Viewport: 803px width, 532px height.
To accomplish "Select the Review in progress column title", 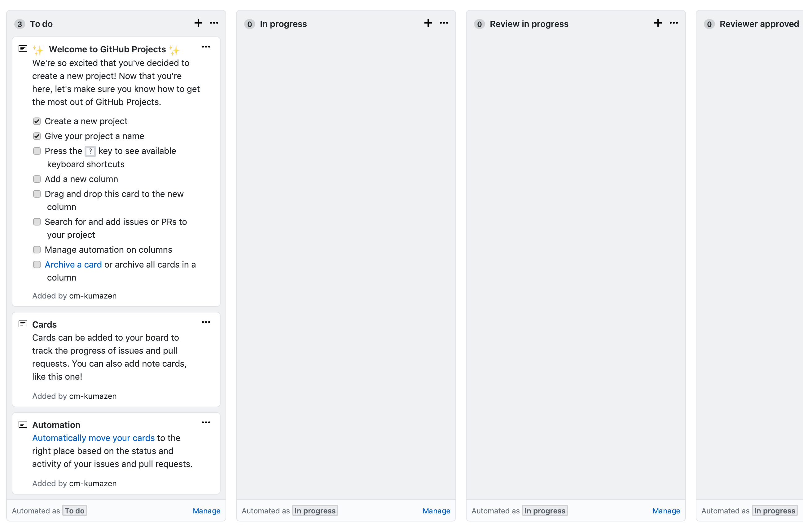I will [529, 24].
